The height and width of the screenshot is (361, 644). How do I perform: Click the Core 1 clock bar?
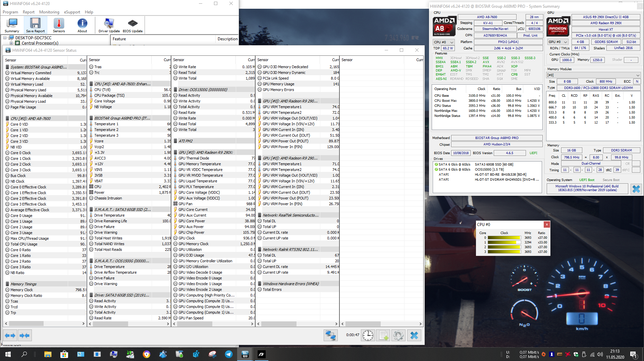[504, 242]
